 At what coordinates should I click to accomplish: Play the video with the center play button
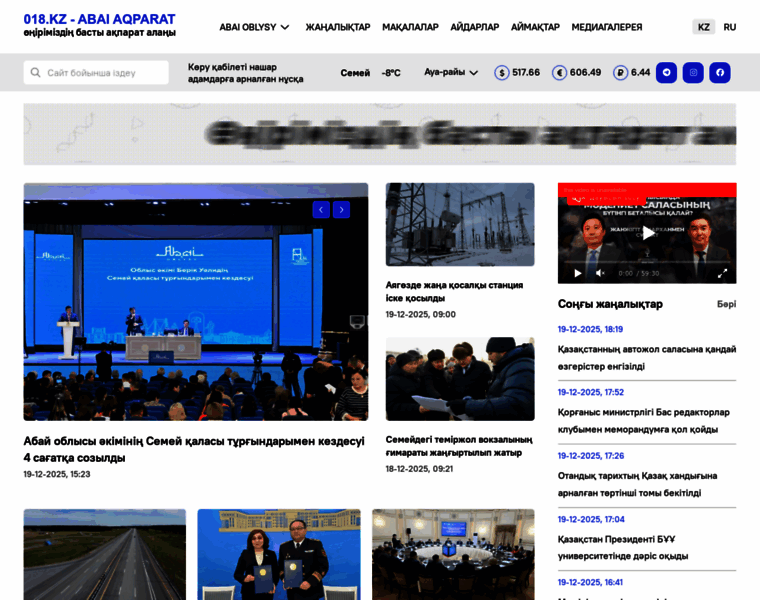pos(648,233)
